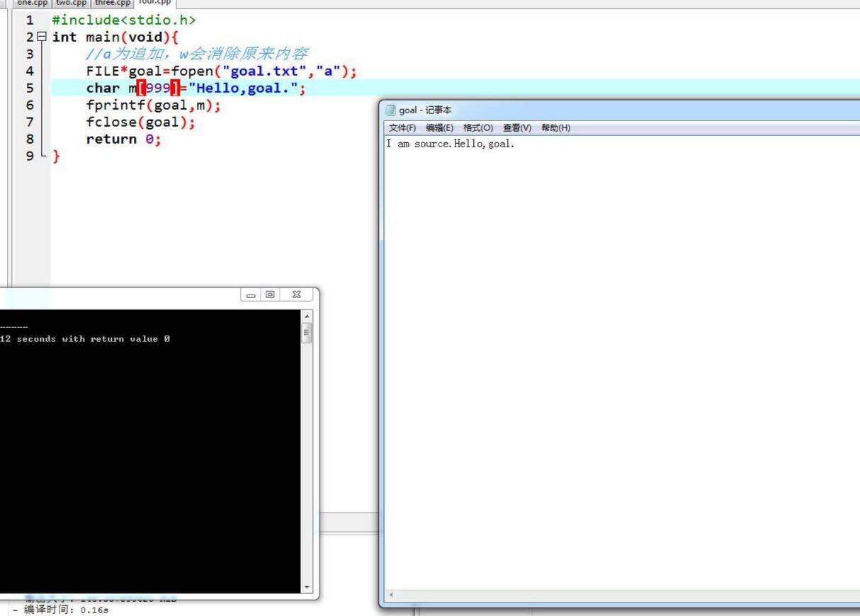
Task: Click Notepad's horizontal scrollbar right arrow
Action: pos(855,595)
